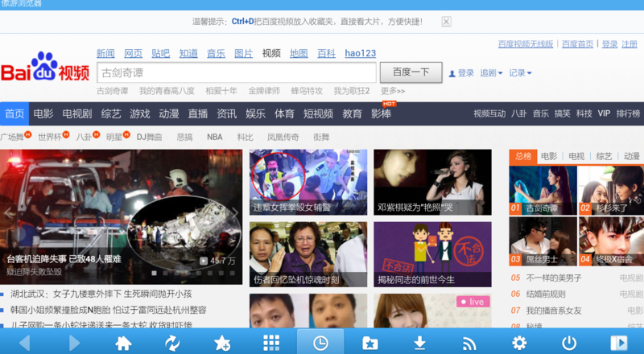This screenshot has width=644, height=354.
Task: Click the add-bookmark star icon
Action: click(222, 343)
